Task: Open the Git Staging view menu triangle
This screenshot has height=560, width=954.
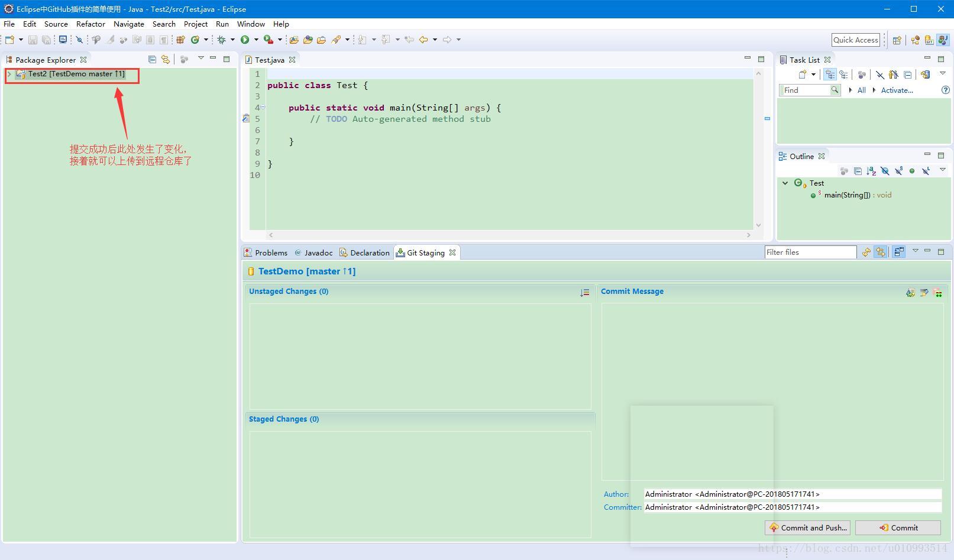Action: point(915,251)
